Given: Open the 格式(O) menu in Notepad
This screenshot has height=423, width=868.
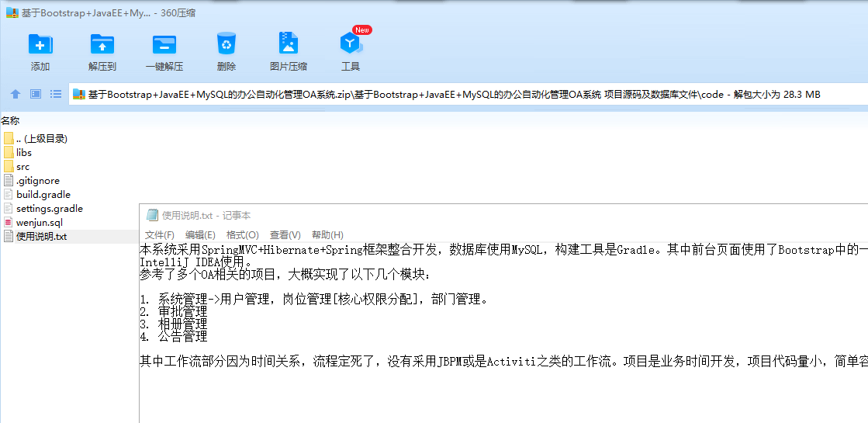Looking at the screenshot, I should tap(243, 234).
